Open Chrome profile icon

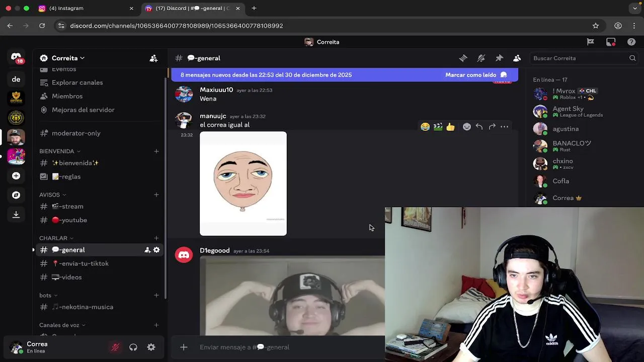click(x=618, y=26)
